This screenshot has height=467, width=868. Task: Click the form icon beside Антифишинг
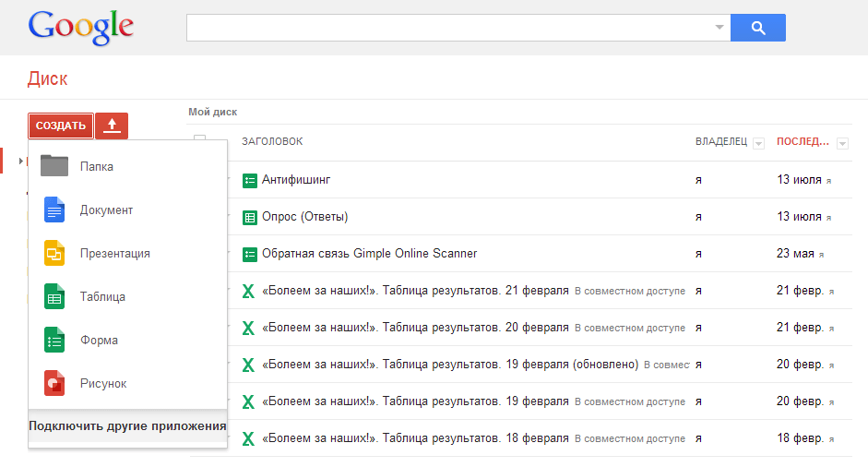click(x=249, y=180)
